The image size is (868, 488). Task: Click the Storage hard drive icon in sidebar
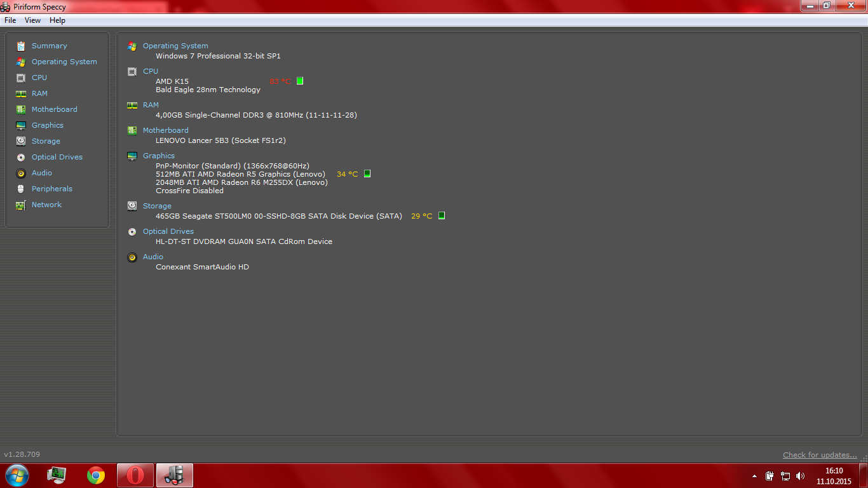(21, 141)
